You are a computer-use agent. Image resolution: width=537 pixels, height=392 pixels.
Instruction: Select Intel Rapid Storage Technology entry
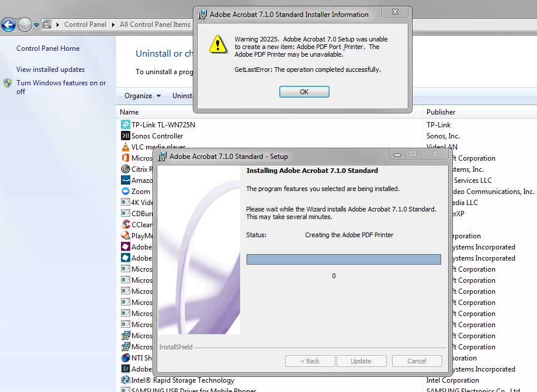[x=183, y=380]
